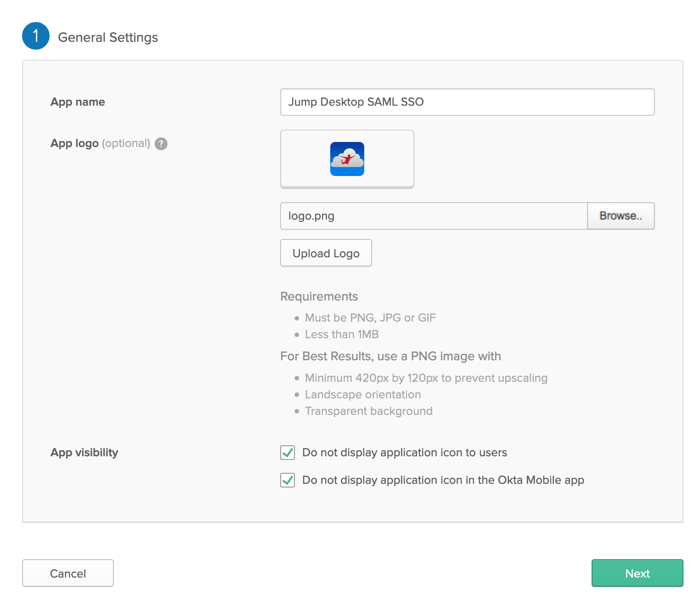Click the 'App logo (optional)' label
This screenshot has height=601, width=700.
point(100,143)
